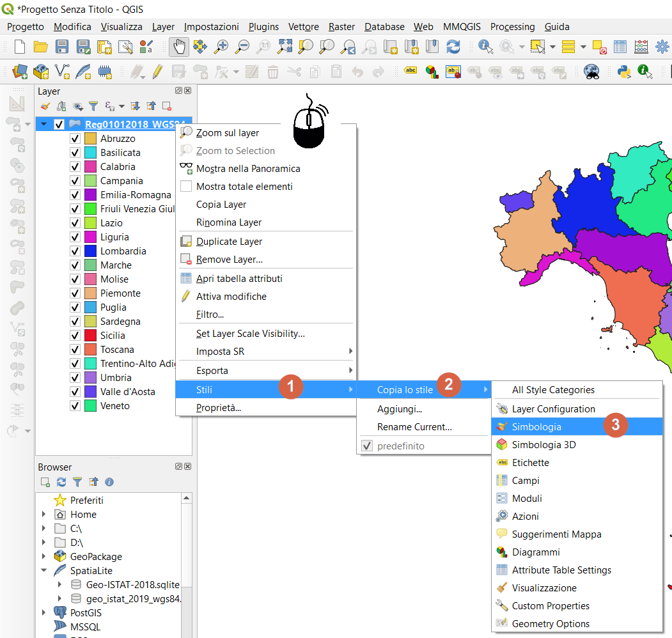Collapse the SpatiaLite browser node

pyautogui.click(x=43, y=571)
